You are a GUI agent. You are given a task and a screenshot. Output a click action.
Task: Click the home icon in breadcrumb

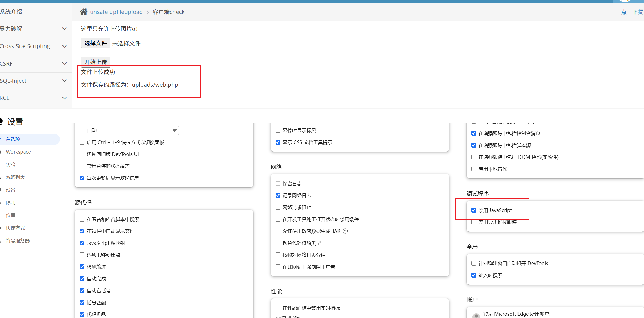pos(84,12)
